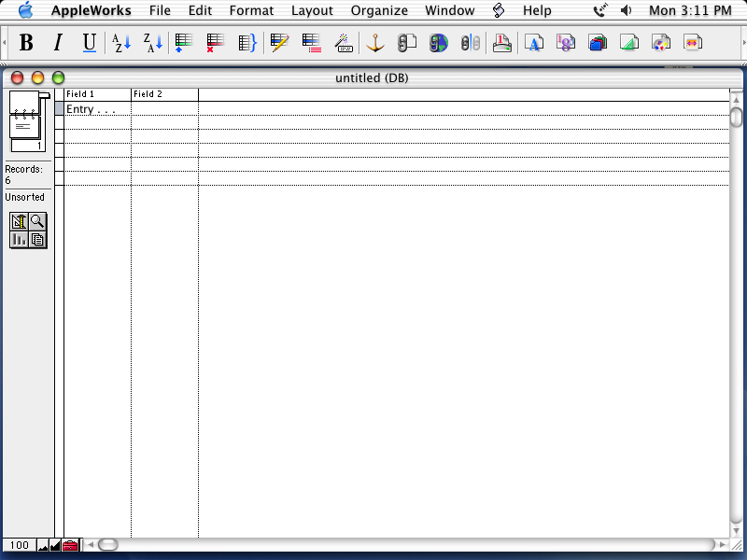747x560 pixels.
Task: Click the vertical scrollbar down arrow
Action: coord(736,530)
